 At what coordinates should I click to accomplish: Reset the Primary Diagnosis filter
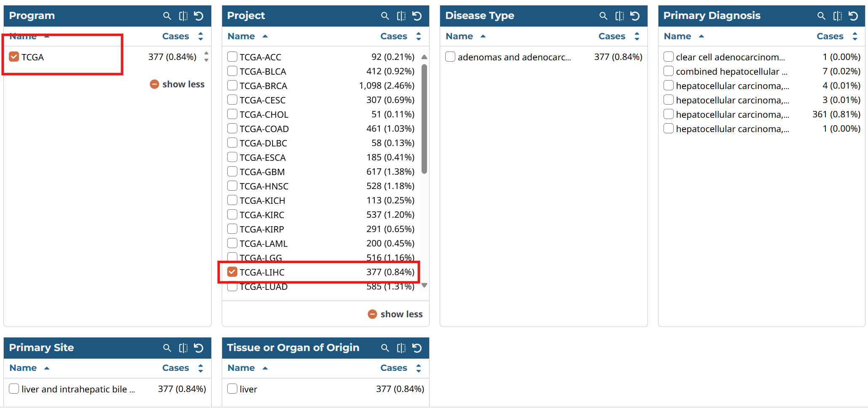(853, 16)
